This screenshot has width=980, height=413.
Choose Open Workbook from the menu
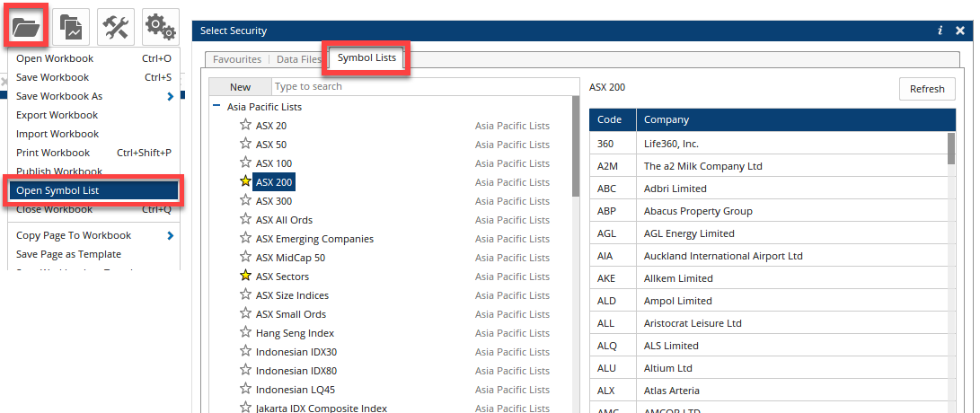coord(93,58)
